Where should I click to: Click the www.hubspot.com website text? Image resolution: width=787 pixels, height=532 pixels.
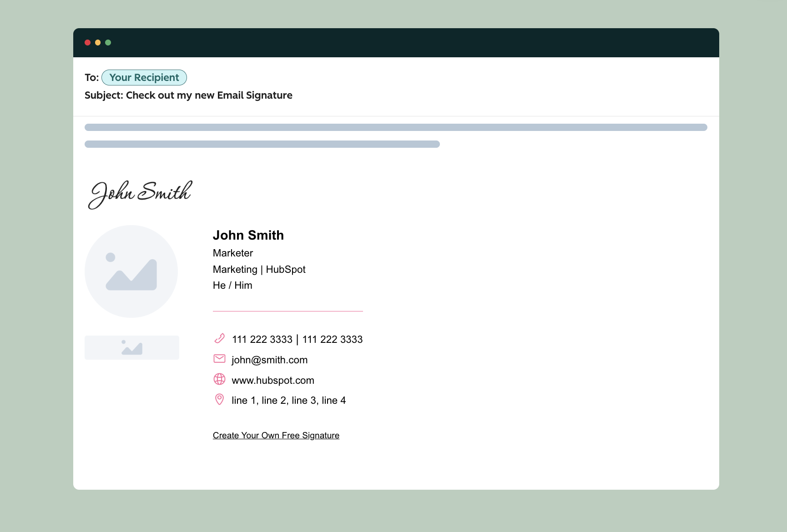[x=273, y=380]
